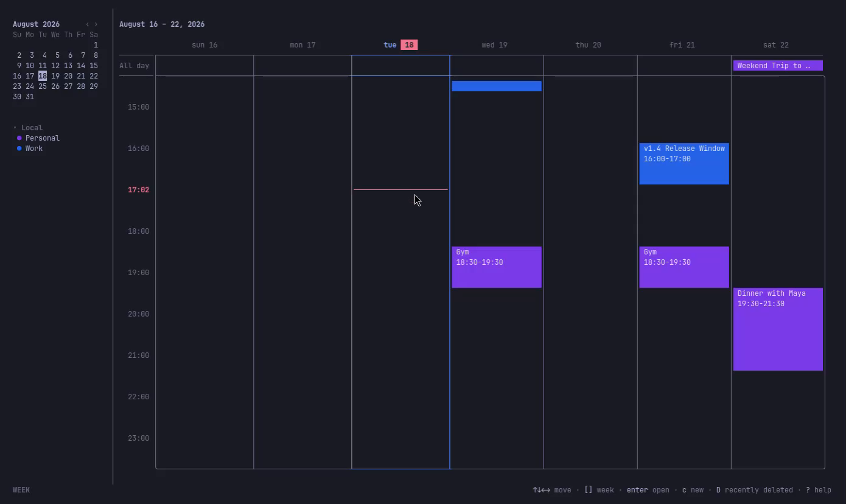Viewport: 846px width, 504px height.
Task: Click the 23:00 time label
Action: (138, 438)
